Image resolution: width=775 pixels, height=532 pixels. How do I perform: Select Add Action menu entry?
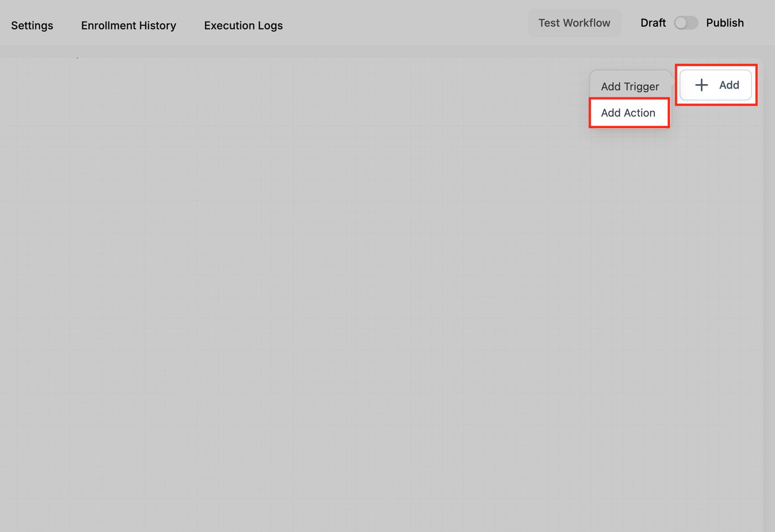coord(629,113)
